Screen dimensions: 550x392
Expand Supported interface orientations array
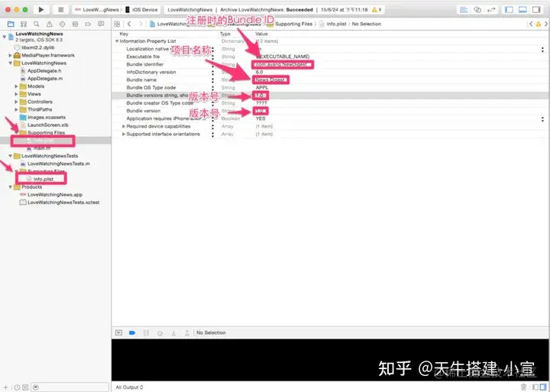coord(124,134)
